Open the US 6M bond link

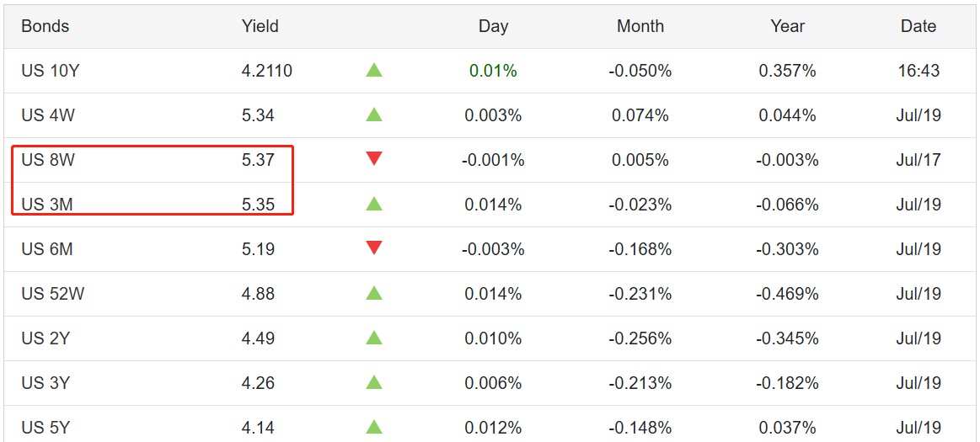point(47,249)
